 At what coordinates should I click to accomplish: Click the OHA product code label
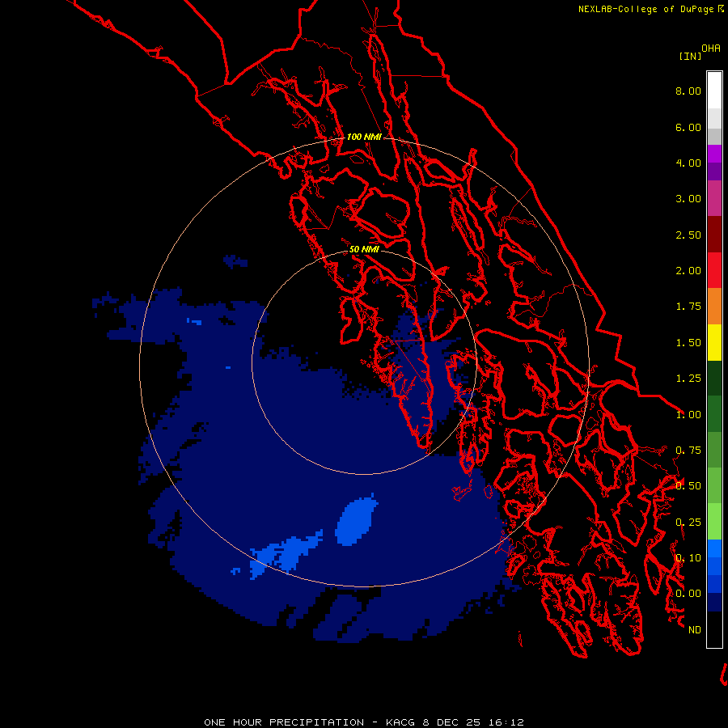coord(711,49)
